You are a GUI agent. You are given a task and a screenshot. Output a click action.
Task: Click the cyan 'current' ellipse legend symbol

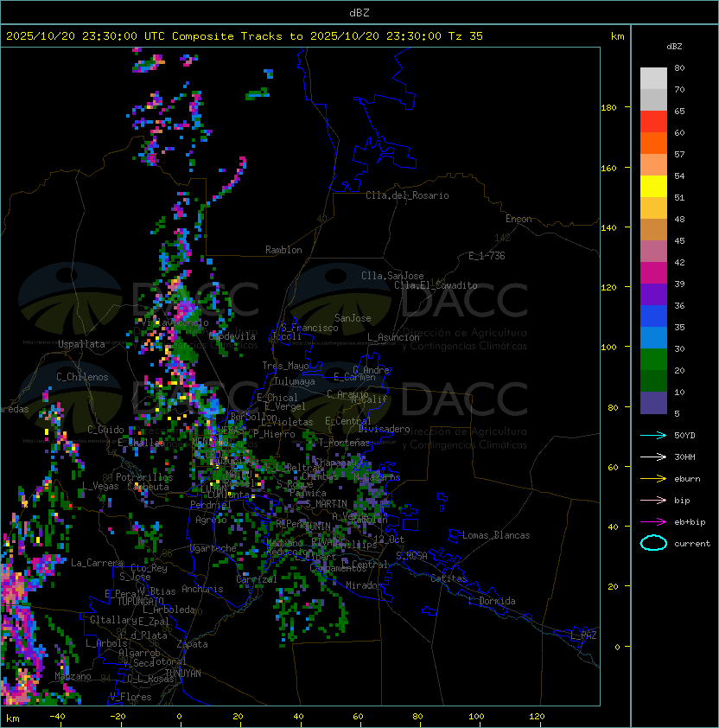pyautogui.click(x=653, y=543)
